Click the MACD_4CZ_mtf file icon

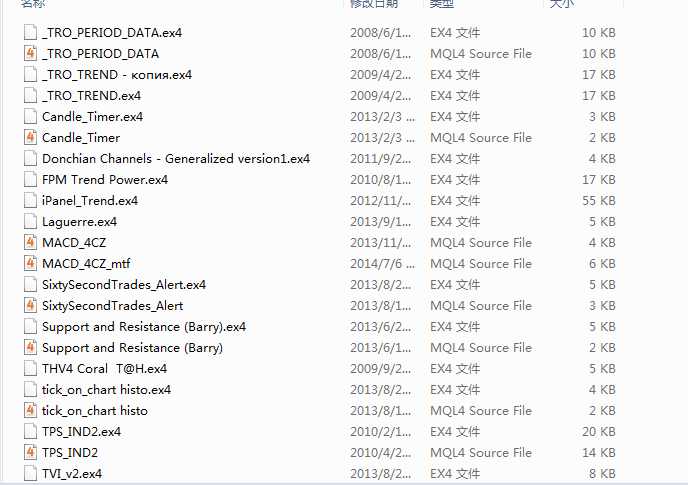30,264
